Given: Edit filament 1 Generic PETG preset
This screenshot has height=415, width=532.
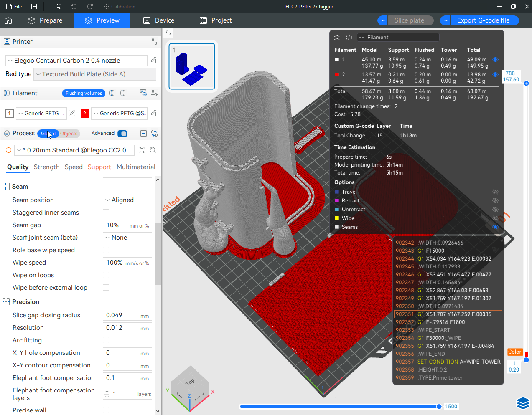Looking at the screenshot, I should coord(72,113).
